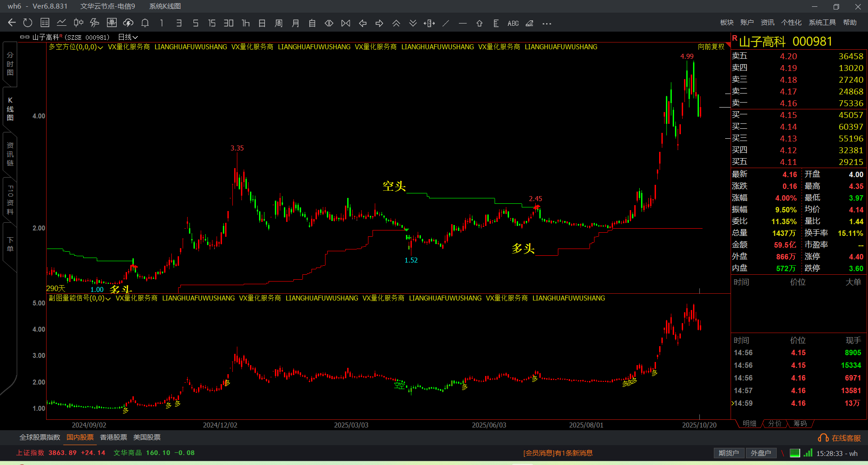Click the 外盘户 account button

pyautogui.click(x=761, y=453)
